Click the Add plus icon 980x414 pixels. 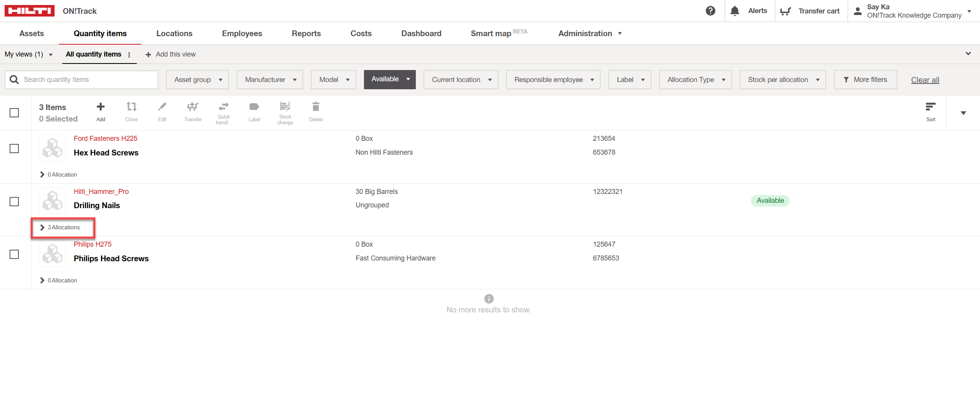click(x=101, y=107)
